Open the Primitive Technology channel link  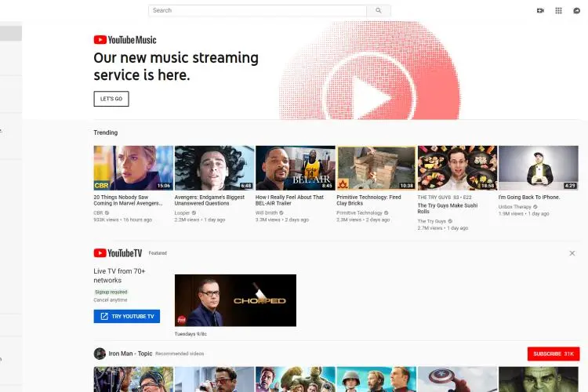359,212
